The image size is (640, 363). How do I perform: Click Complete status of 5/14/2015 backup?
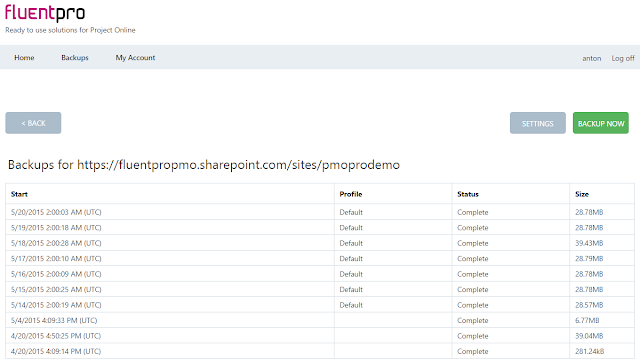click(473, 305)
